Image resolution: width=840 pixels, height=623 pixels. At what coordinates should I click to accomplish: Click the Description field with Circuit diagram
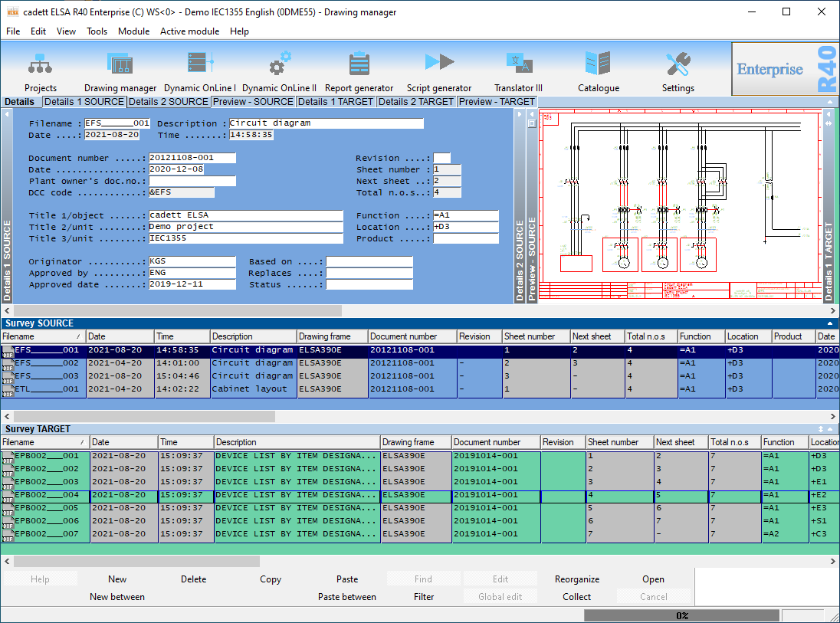pos(326,123)
